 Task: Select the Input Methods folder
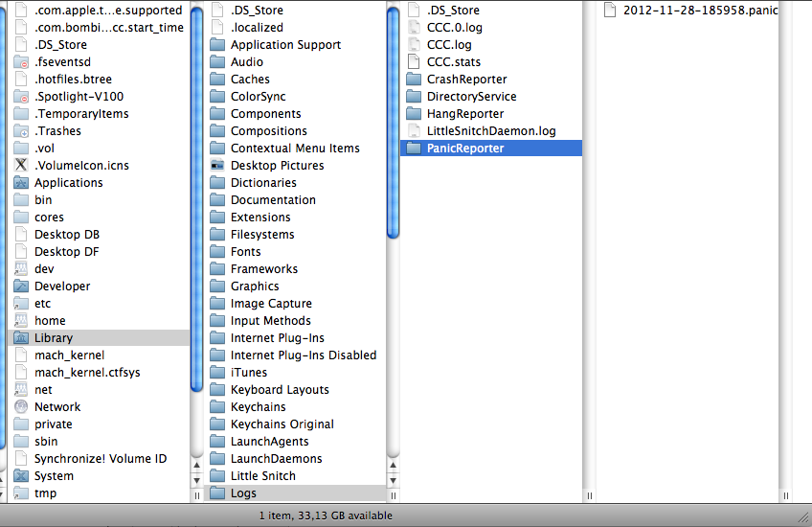[x=295, y=320]
